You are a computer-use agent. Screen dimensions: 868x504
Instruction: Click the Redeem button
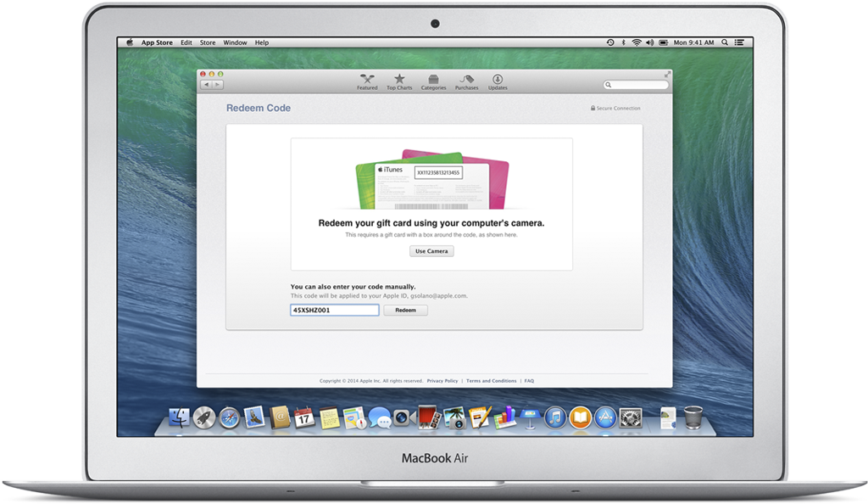[406, 311]
